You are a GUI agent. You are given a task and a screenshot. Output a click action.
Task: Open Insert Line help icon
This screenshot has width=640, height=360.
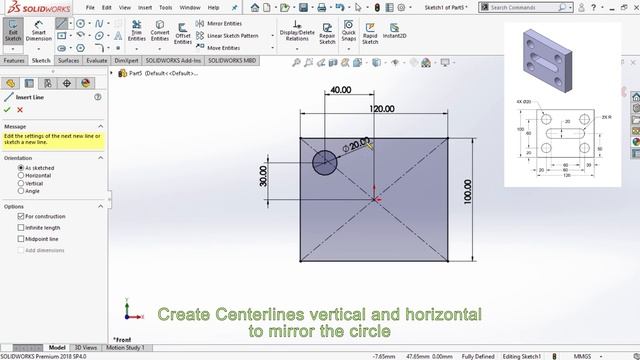pos(98,97)
